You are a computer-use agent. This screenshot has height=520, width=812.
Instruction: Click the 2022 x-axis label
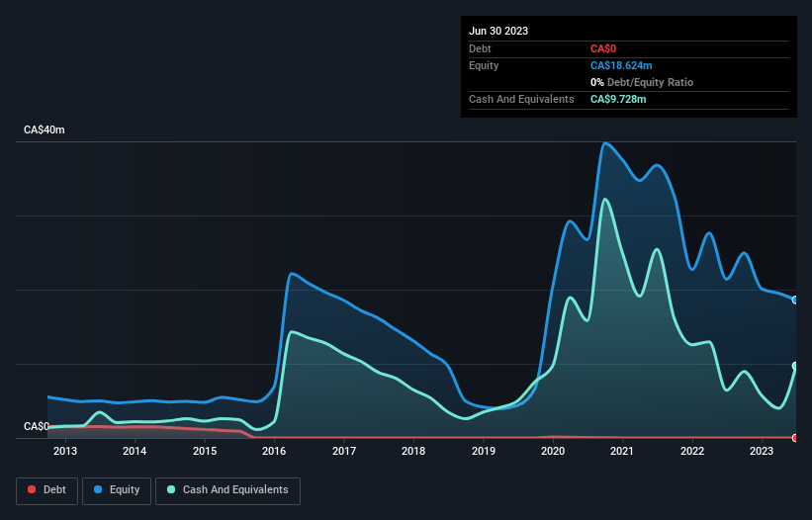click(692, 451)
